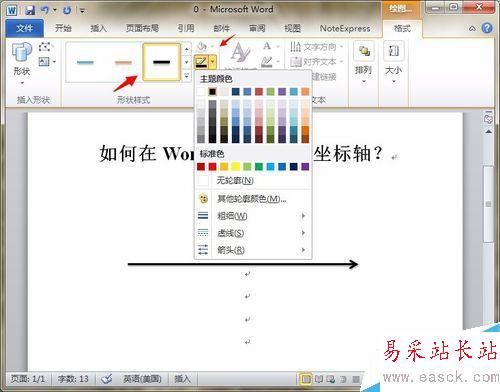The height and width of the screenshot is (392, 500).
Task: Click the Text Fill letter A icon
Action: coord(267,46)
